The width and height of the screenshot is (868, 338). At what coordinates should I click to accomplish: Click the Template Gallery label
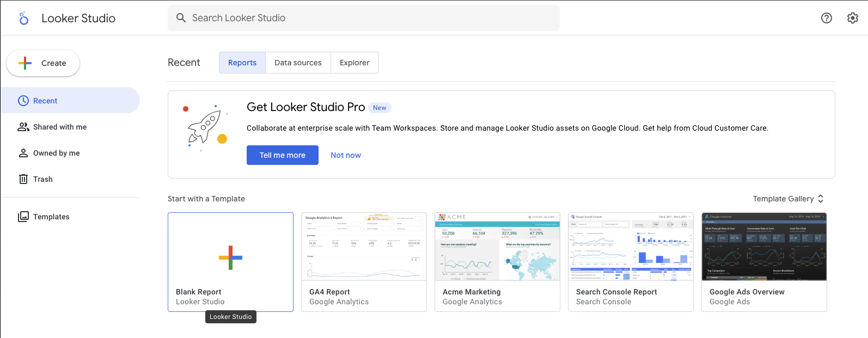pos(783,199)
